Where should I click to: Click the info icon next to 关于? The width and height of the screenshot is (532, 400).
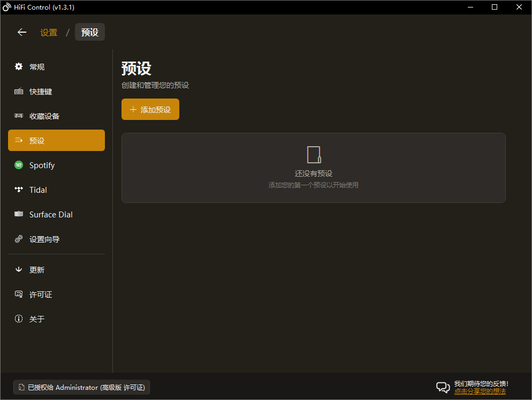[18, 319]
